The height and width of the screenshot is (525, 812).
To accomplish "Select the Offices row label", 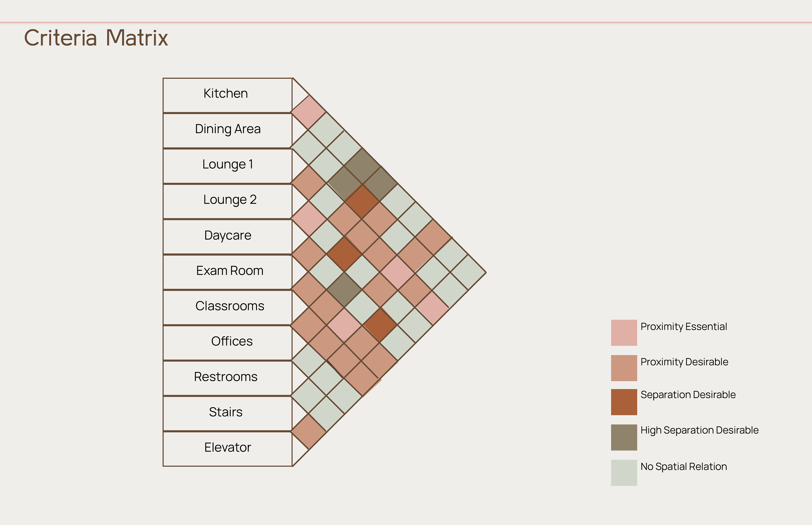I will pyautogui.click(x=228, y=343).
